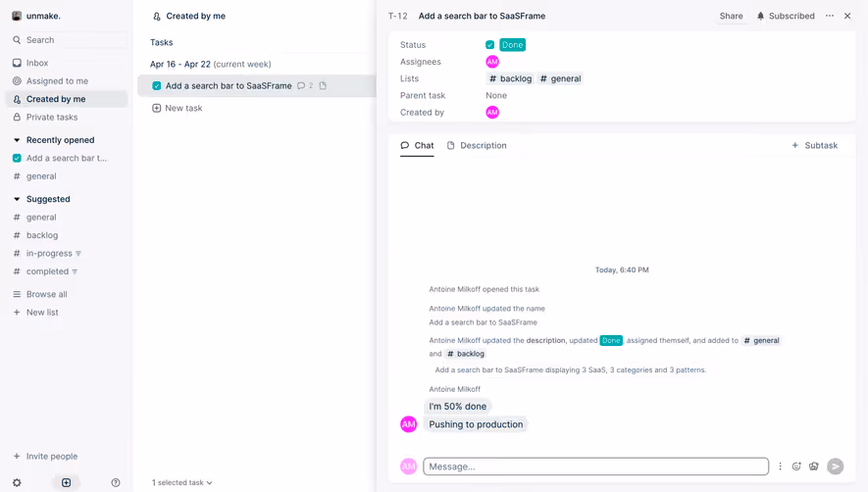This screenshot has width=868, height=492.
Task: Open the general list tag in Lists
Action: coord(560,78)
